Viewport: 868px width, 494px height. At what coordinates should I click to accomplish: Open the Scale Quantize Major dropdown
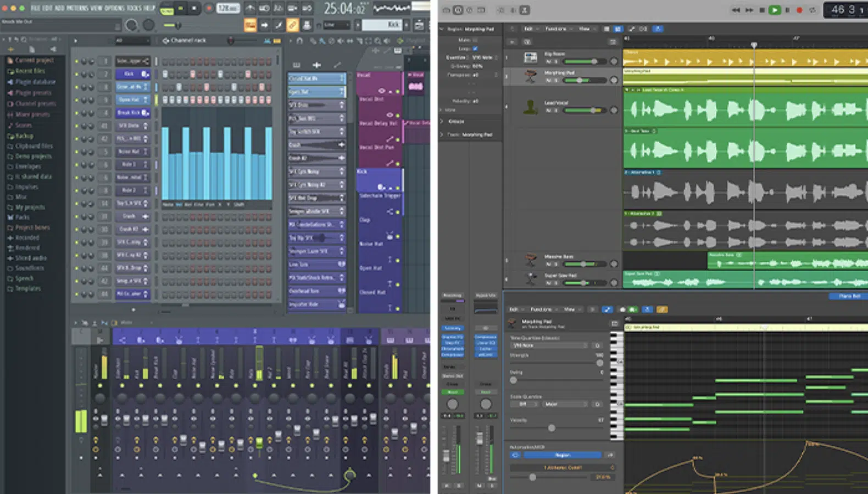pyautogui.click(x=565, y=404)
